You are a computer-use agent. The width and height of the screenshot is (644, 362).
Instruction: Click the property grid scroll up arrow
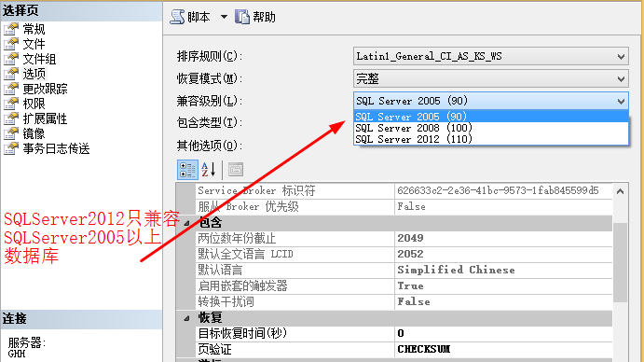pos(620,191)
